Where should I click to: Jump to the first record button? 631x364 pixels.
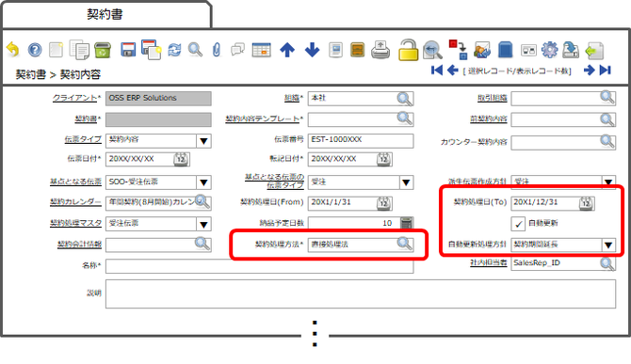[x=437, y=71]
